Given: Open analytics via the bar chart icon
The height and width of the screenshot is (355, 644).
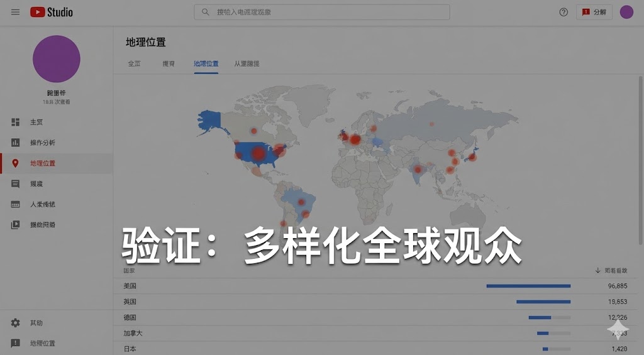Looking at the screenshot, I should click(16, 143).
